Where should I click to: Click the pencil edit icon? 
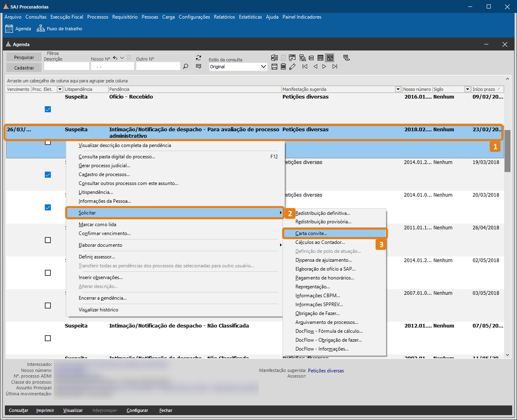click(x=293, y=67)
